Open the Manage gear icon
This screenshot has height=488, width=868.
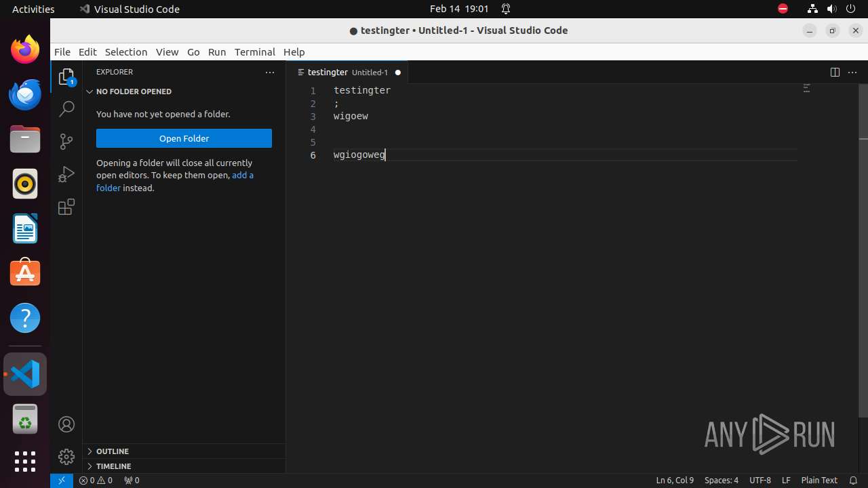66,456
